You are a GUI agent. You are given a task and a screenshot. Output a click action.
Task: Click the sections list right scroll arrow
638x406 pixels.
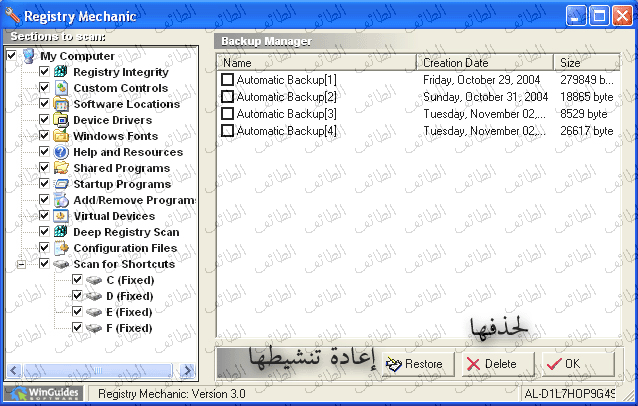(x=187, y=371)
